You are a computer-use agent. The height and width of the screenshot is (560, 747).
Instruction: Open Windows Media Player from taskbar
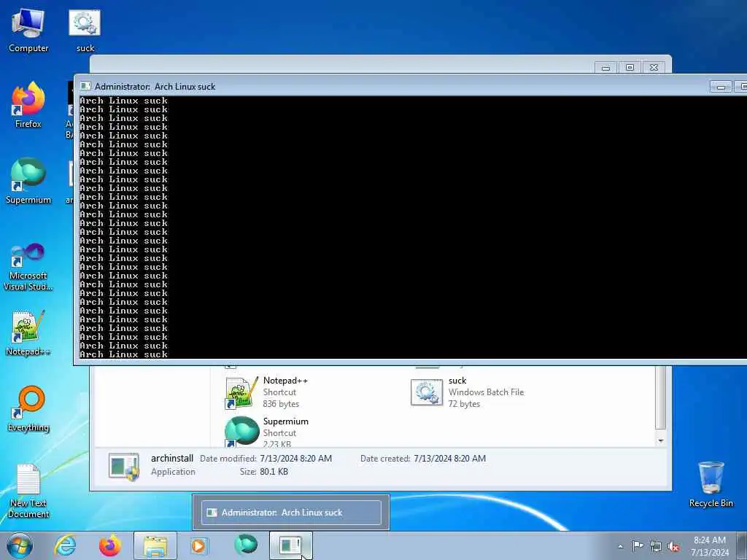coord(198,545)
